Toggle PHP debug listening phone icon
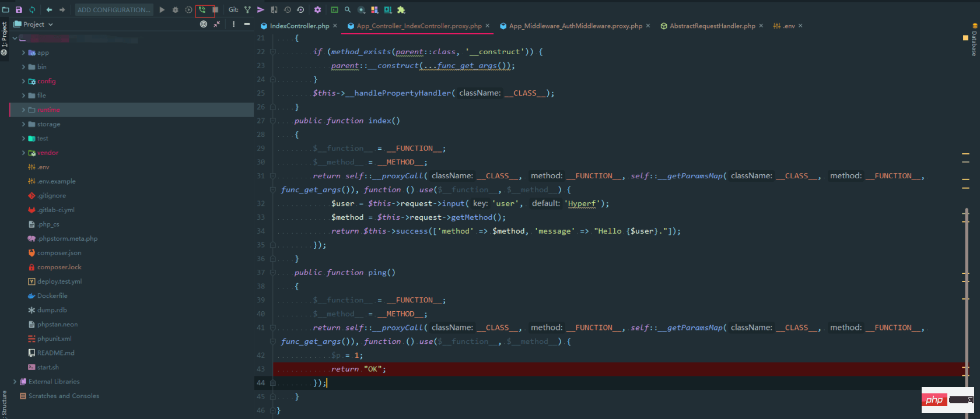This screenshot has width=980, height=419. [202, 10]
